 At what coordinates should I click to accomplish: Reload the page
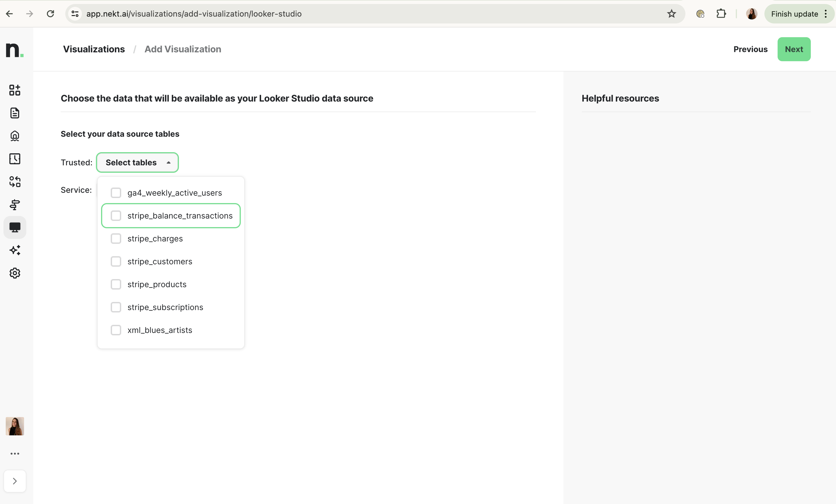(50, 13)
